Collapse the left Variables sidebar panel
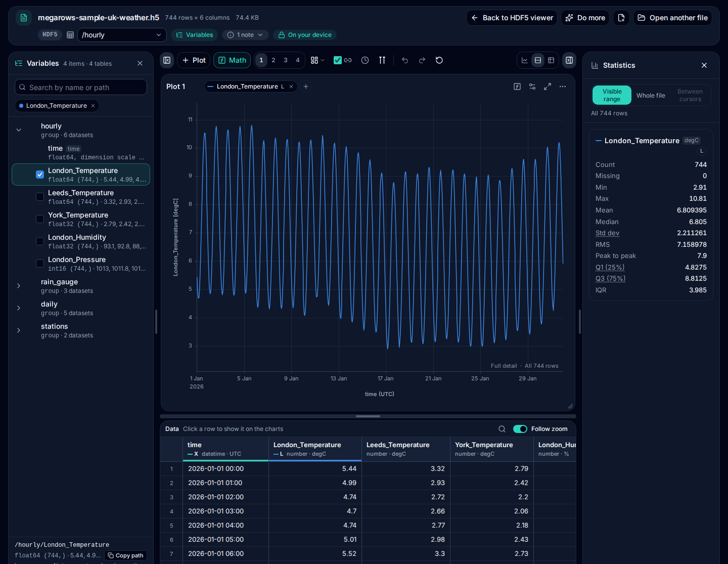 point(167,60)
